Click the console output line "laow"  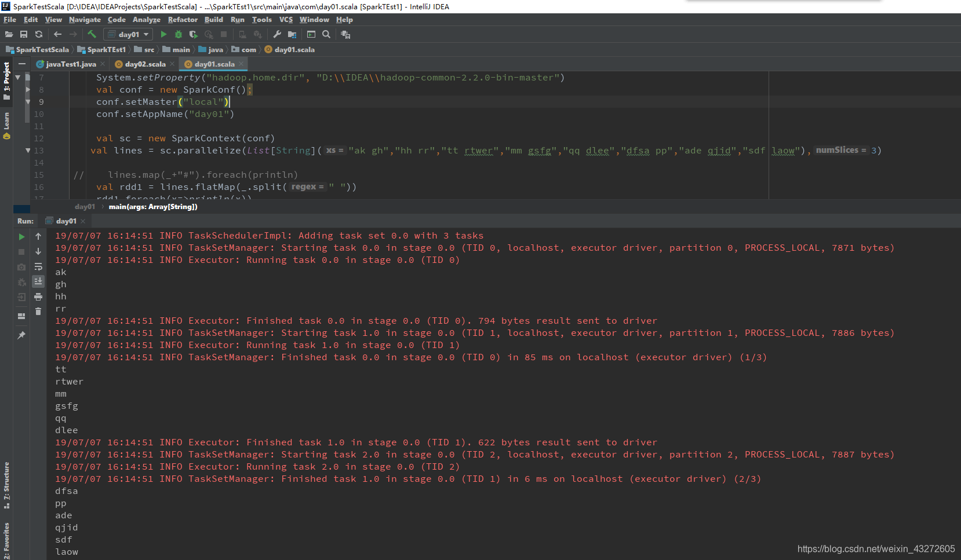click(x=67, y=552)
